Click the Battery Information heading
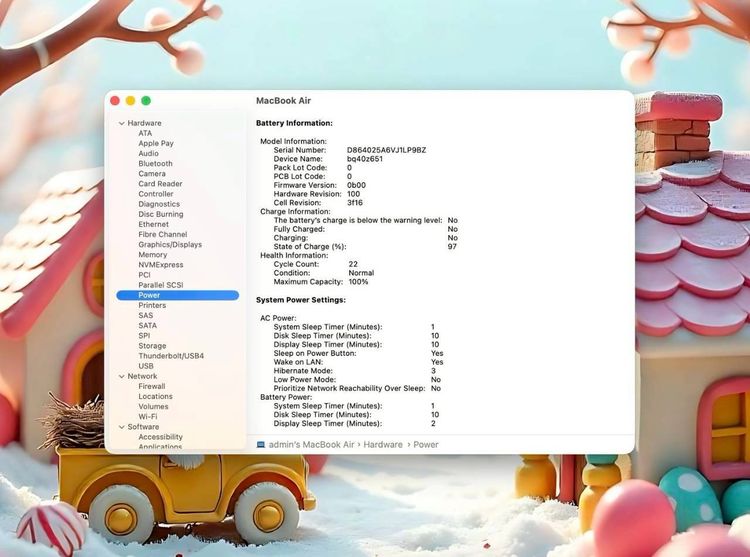The image size is (750, 557). pyautogui.click(x=294, y=123)
